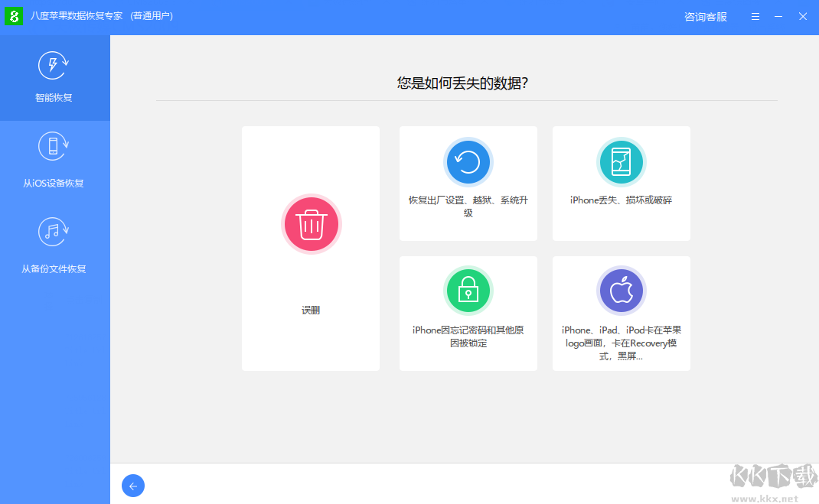Click the back arrow at bottom left

[133, 486]
